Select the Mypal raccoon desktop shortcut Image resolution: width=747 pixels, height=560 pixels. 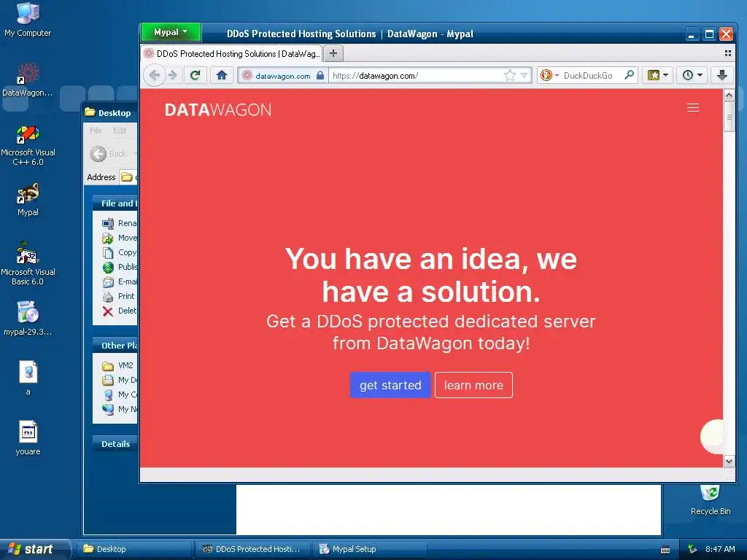click(x=28, y=200)
